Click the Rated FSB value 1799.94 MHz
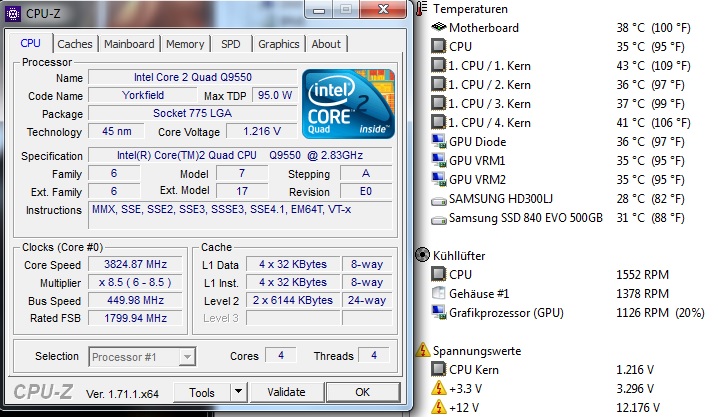 [135, 318]
